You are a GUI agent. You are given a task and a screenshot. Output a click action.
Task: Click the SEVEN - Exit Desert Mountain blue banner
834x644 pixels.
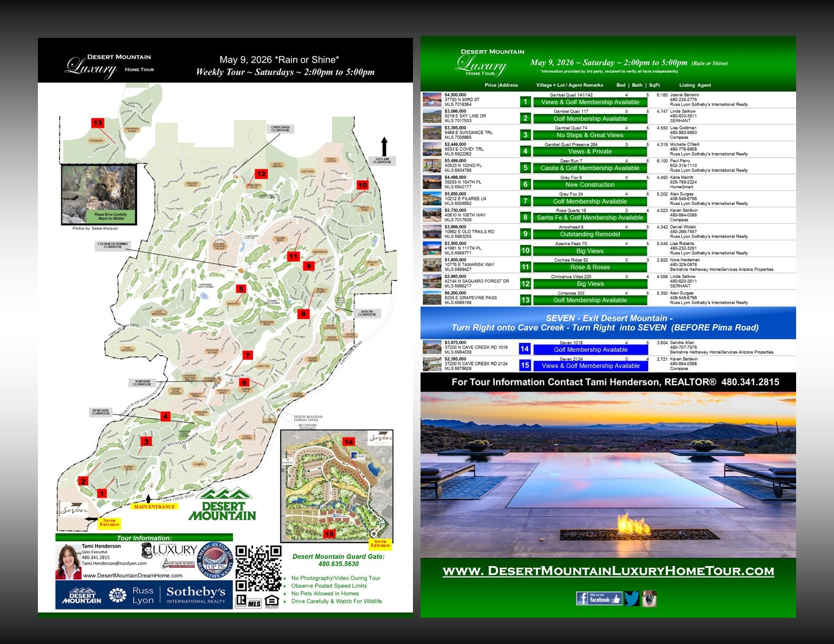pyautogui.click(x=608, y=323)
